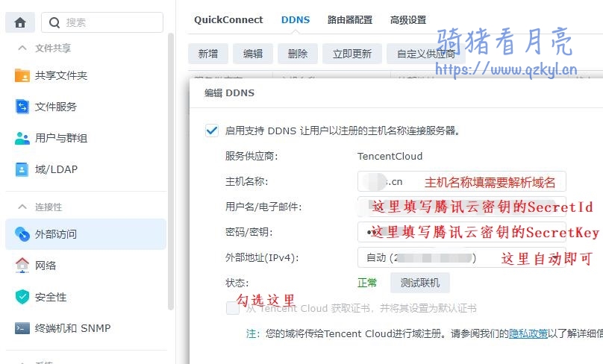Open 用户与群组 people icon

pos(22,138)
